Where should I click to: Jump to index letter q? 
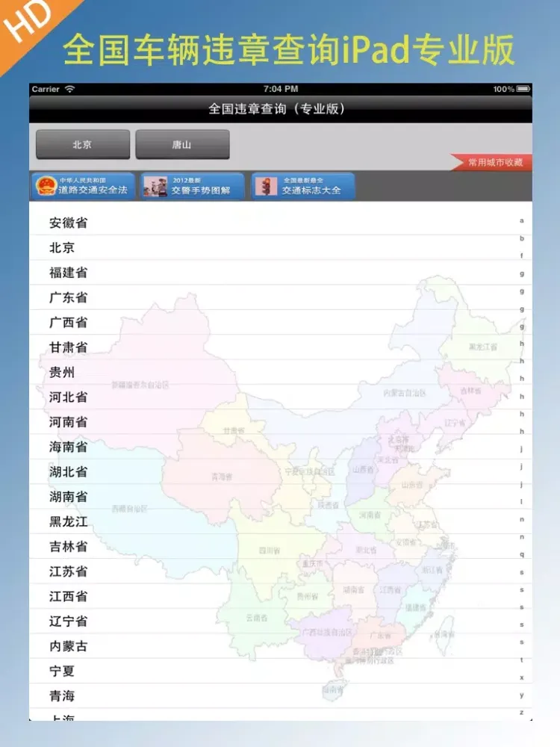(x=522, y=554)
